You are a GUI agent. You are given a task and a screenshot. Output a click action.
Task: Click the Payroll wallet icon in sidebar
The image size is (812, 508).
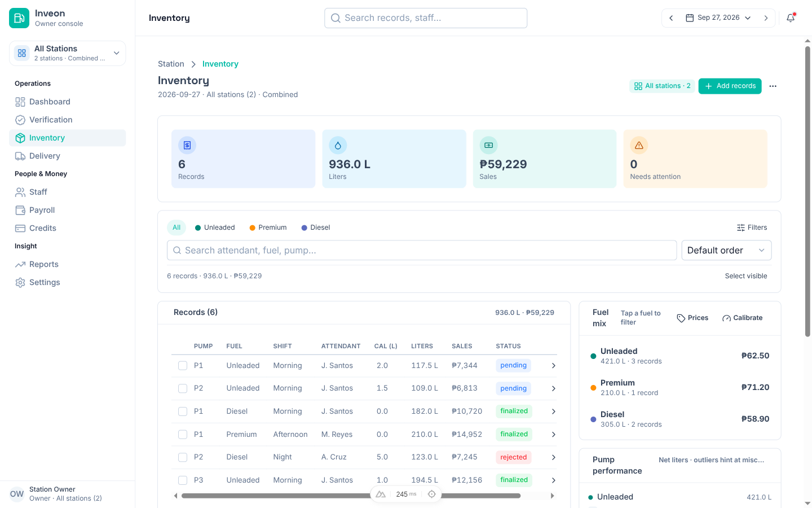click(20, 210)
